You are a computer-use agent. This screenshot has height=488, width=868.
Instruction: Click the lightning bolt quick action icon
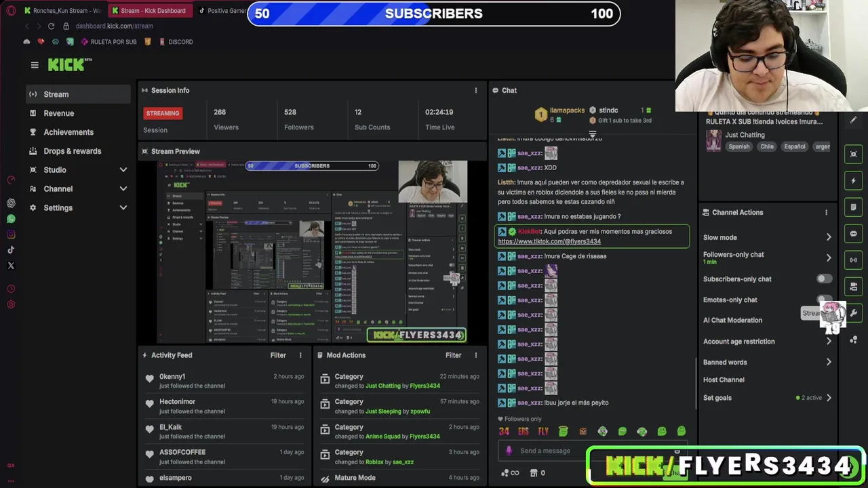click(853, 181)
